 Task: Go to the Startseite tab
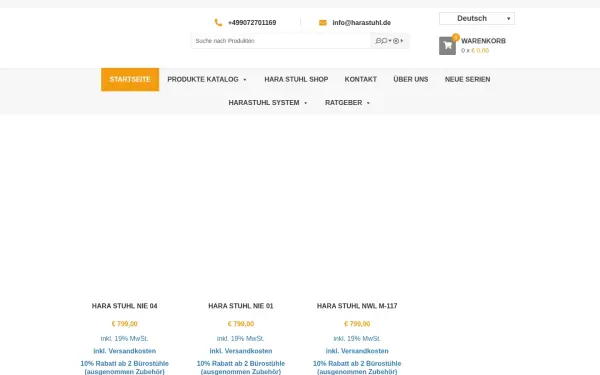tap(130, 79)
